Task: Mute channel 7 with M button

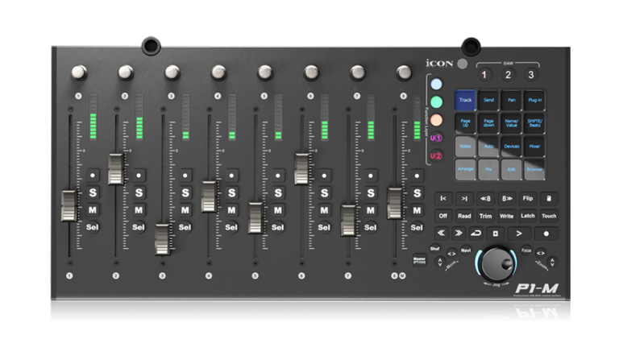Action: coord(371,210)
